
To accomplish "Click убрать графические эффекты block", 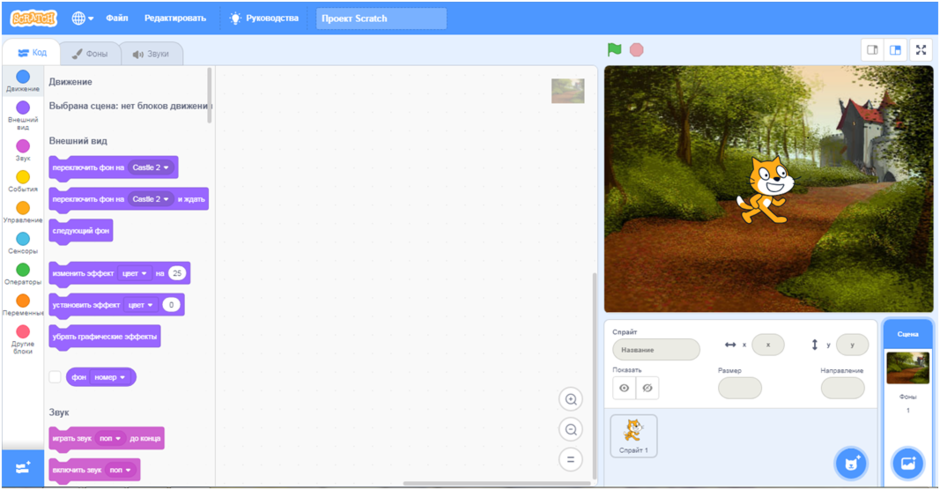I will (x=105, y=337).
